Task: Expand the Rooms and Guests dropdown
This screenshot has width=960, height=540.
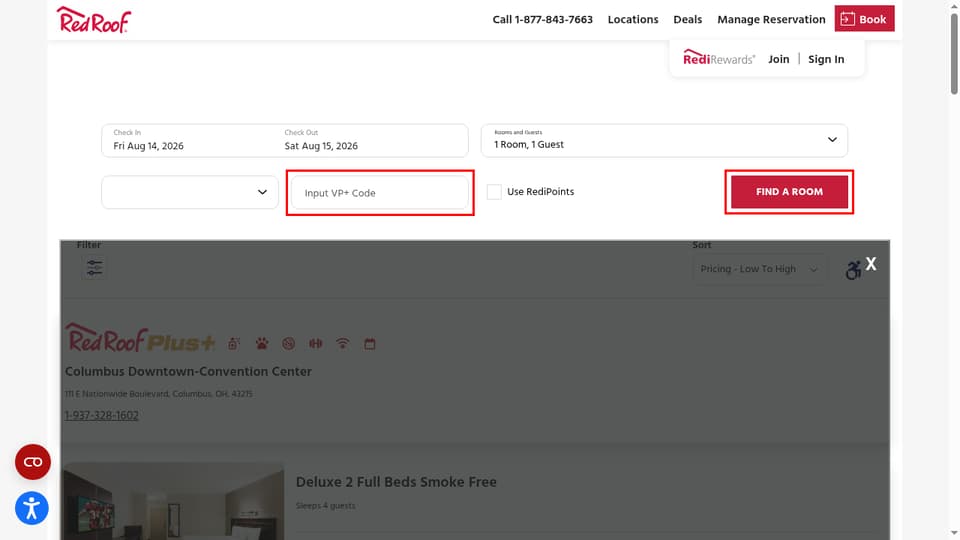Action: tap(664, 141)
